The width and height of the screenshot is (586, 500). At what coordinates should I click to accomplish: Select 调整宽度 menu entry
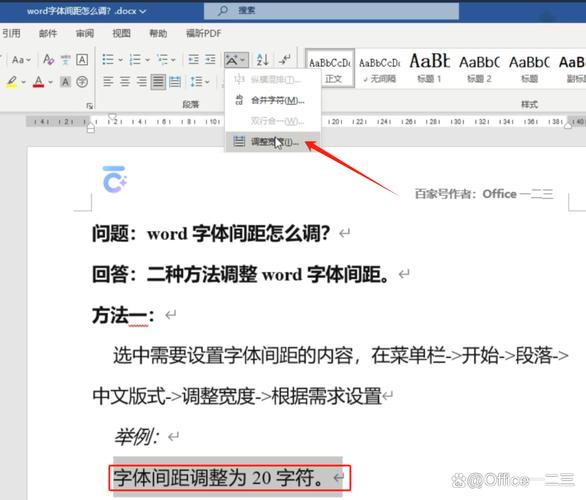tap(272, 142)
